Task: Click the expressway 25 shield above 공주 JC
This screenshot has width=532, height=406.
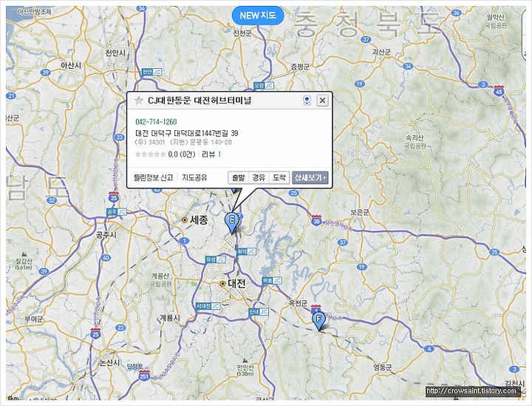Action: (114, 197)
